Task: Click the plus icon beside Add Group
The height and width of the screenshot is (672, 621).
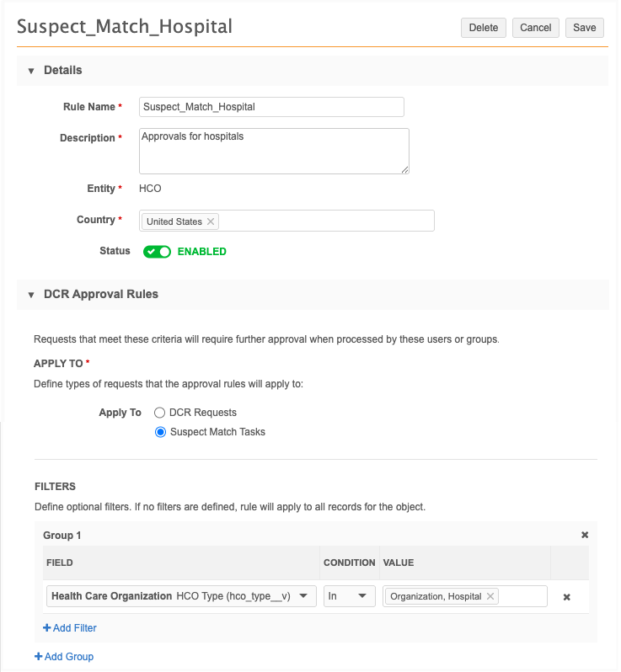Action: [38, 657]
